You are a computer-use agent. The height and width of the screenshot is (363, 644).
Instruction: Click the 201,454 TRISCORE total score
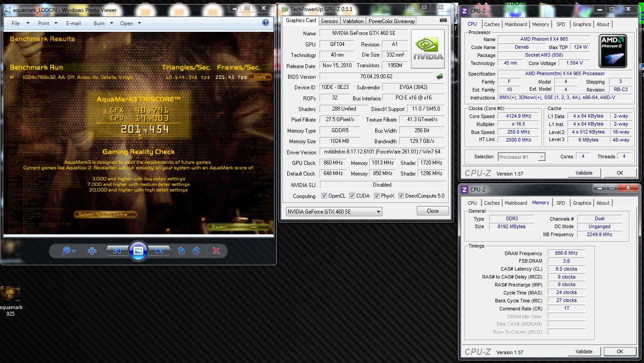tap(145, 129)
